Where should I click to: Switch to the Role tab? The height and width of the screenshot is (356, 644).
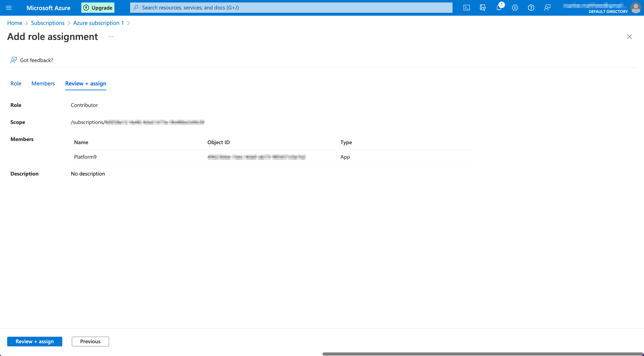pyautogui.click(x=16, y=83)
